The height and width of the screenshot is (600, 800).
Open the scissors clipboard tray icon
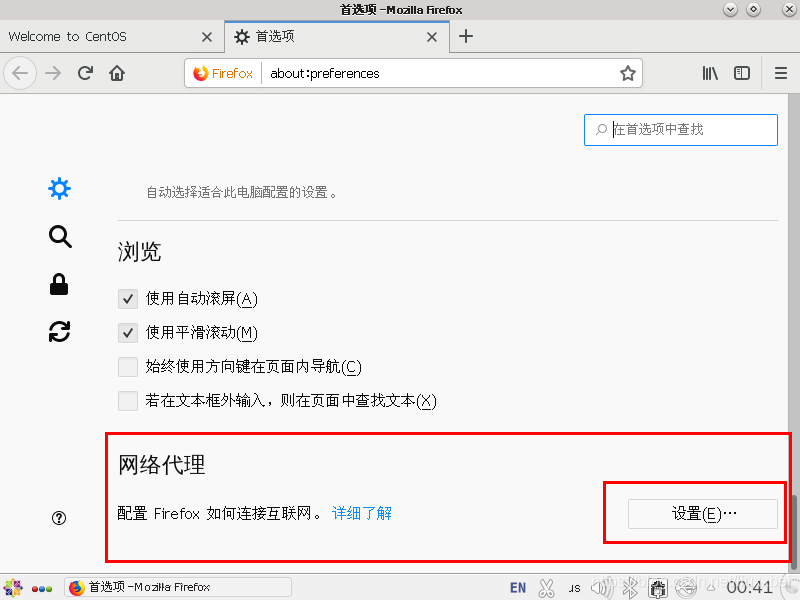click(546, 588)
